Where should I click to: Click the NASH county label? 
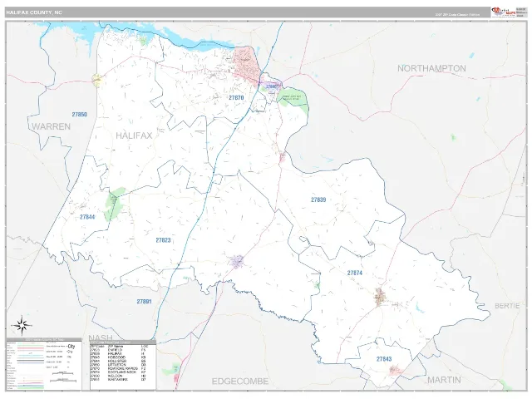[x=101, y=338]
